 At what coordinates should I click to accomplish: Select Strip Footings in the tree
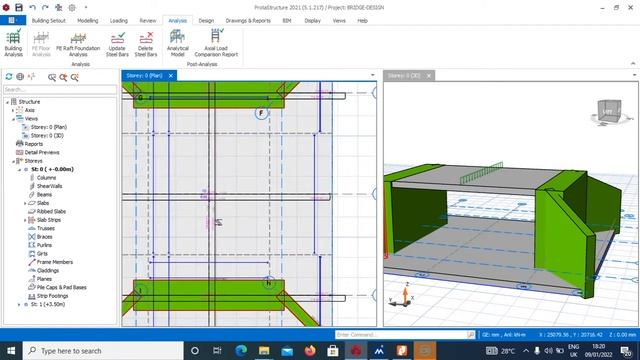pyautogui.click(x=52, y=296)
